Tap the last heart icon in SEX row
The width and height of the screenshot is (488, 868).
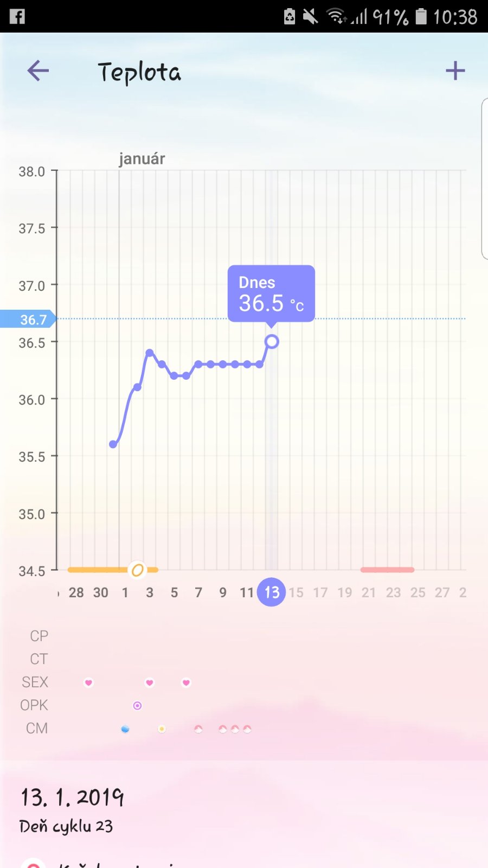tap(186, 682)
